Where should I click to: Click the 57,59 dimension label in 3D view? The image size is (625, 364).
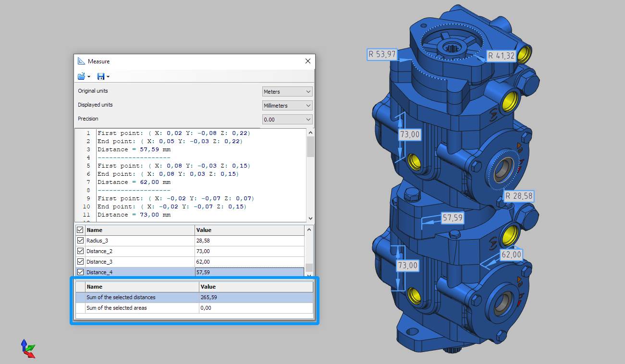click(x=452, y=218)
